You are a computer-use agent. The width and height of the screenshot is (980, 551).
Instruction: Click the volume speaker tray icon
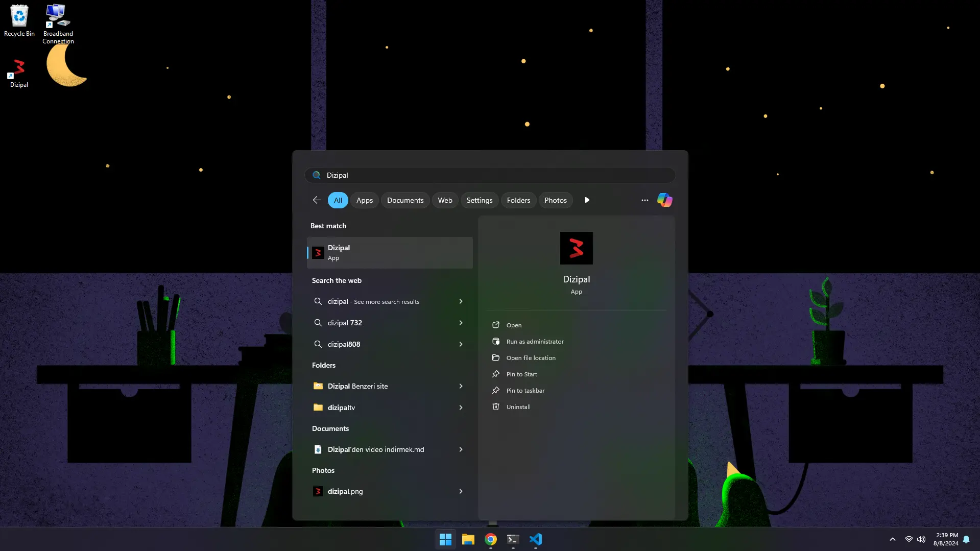[921, 539]
